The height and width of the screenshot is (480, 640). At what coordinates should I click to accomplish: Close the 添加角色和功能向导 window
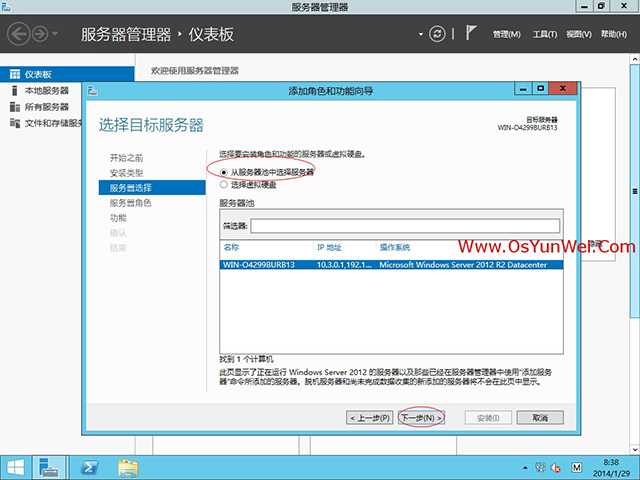563,89
